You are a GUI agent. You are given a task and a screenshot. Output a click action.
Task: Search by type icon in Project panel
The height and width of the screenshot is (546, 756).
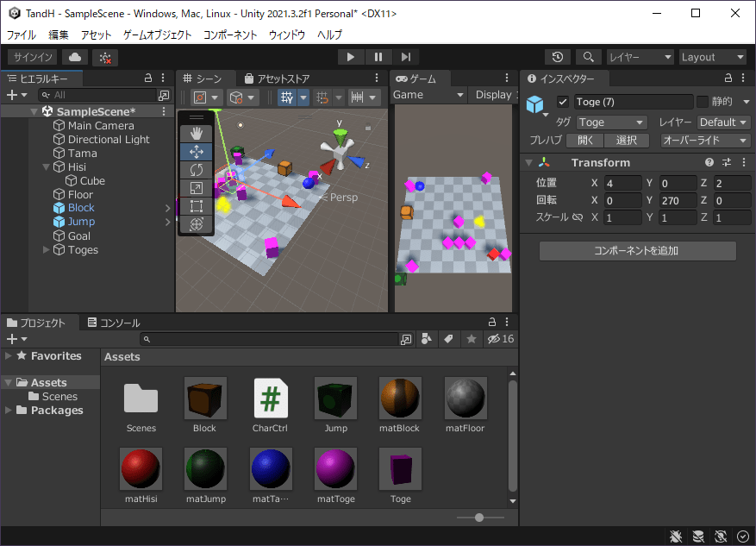[x=426, y=339]
